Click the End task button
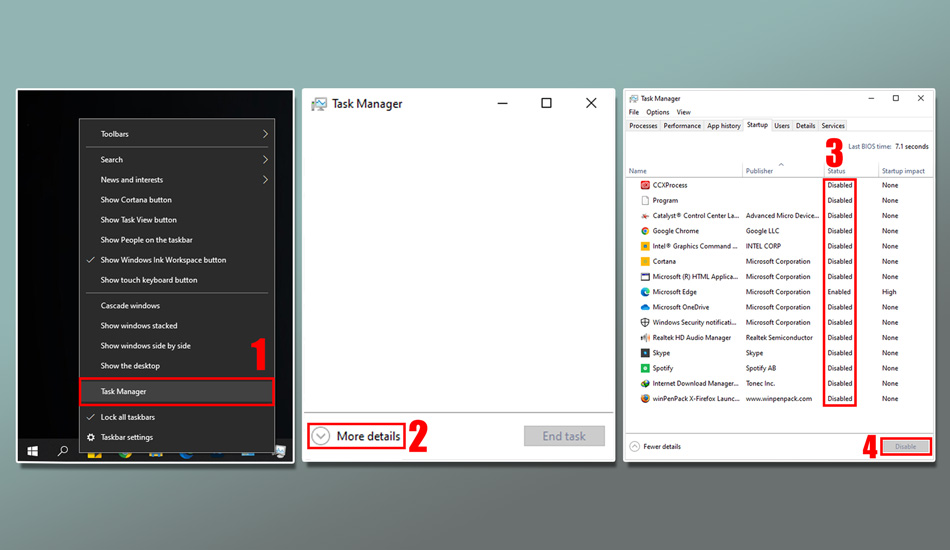The image size is (950, 550). [x=564, y=436]
